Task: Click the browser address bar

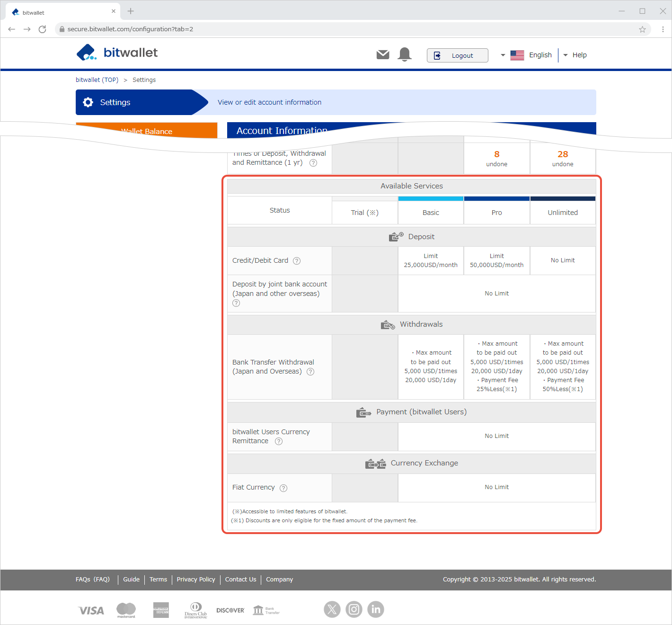Action: point(331,29)
